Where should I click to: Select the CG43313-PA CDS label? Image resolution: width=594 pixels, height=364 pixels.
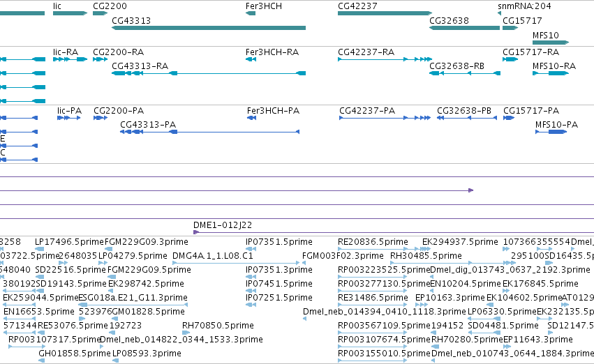point(148,125)
